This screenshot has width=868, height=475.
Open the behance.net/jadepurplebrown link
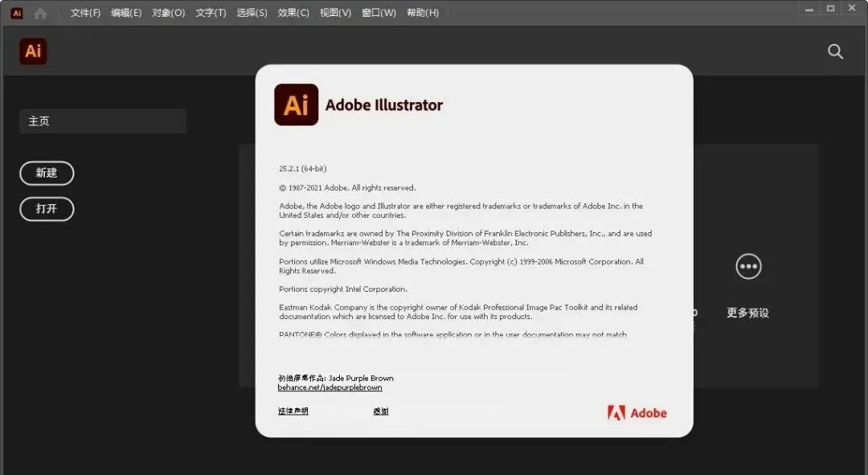tap(330, 387)
